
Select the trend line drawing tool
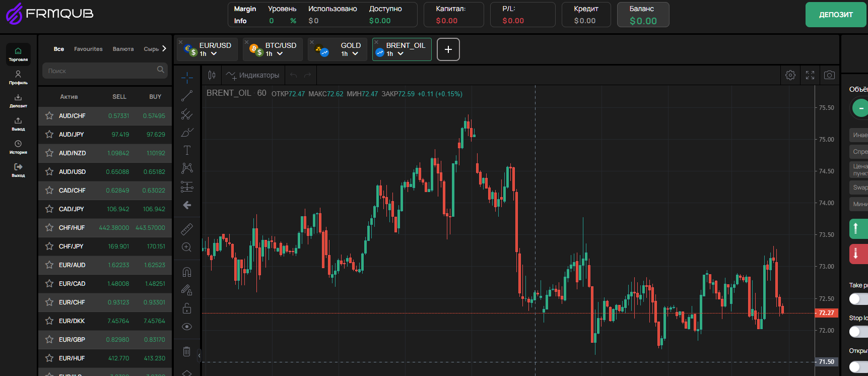coord(187,96)
